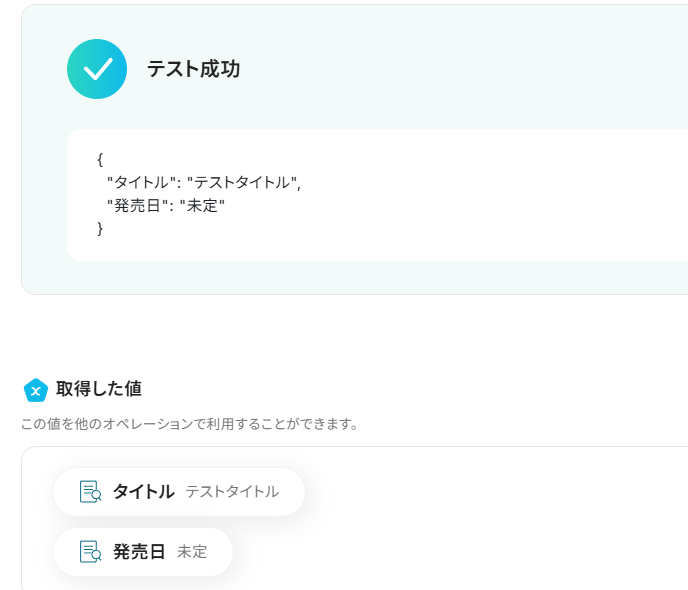The height and width of the screenshot is (590, 688).
Task: Click the document icon in 発売日 chip
Action: tap(91, 552)
